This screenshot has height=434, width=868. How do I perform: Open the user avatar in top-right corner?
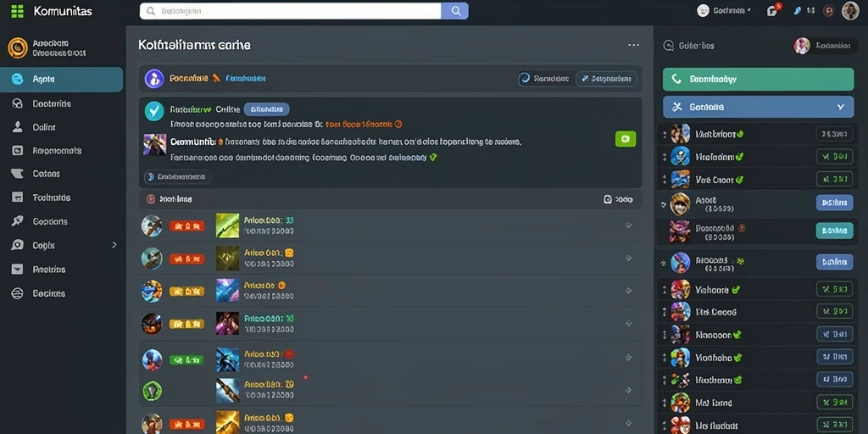(849, 10)
